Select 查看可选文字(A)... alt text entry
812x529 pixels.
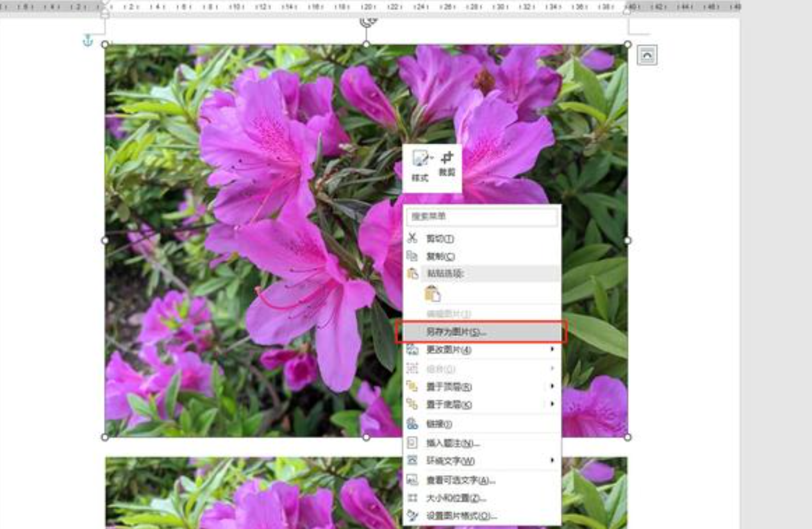[482, 480]
